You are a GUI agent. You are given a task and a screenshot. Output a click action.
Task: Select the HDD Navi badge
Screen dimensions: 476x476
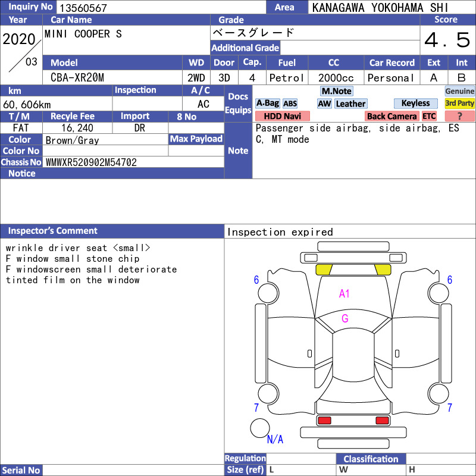pos(282,116)
